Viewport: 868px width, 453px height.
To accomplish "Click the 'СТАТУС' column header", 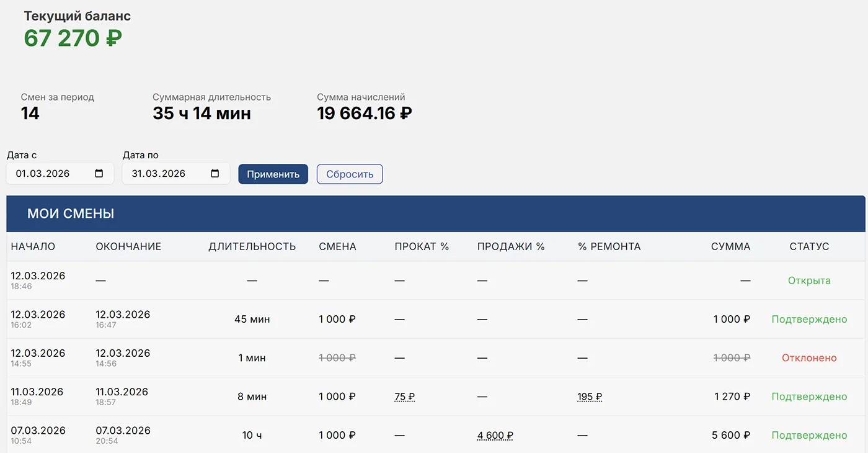I will point(809,246).
